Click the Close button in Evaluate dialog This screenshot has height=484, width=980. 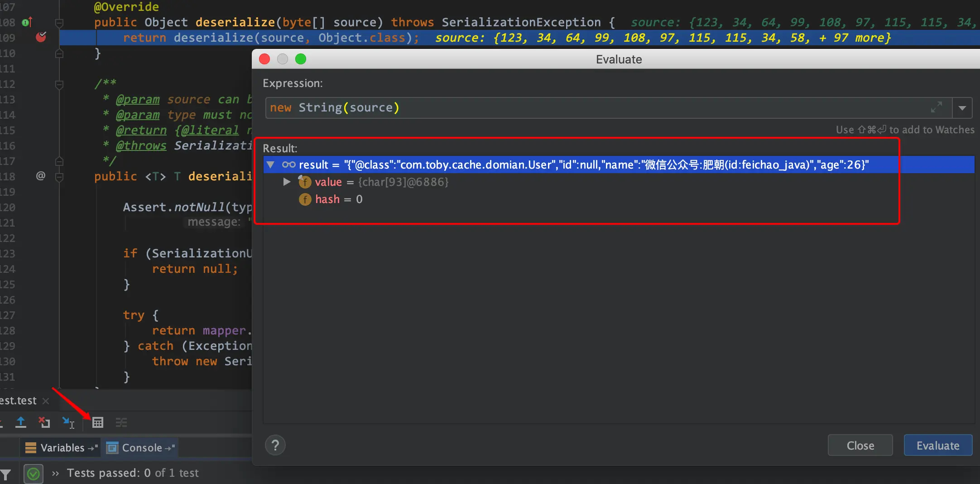click(x=860, y=445)
